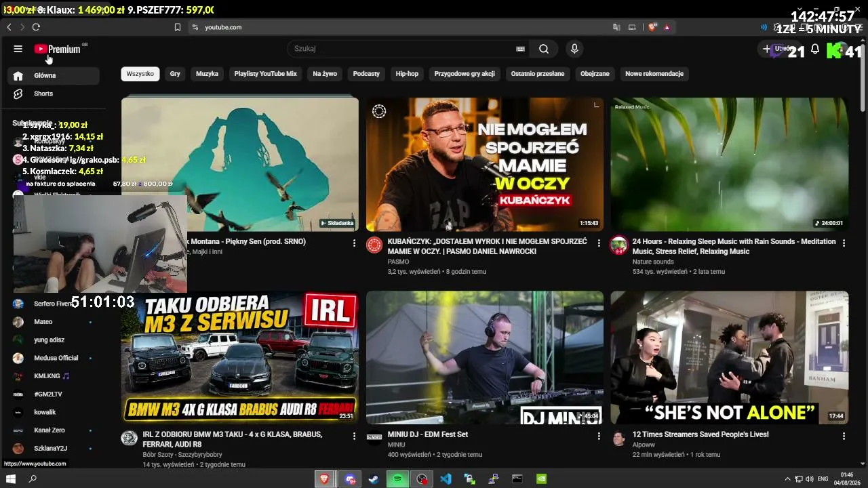Open the Bóbr Szoty channel avatar
Screen dimensions: 868x488
coord(130,438)
